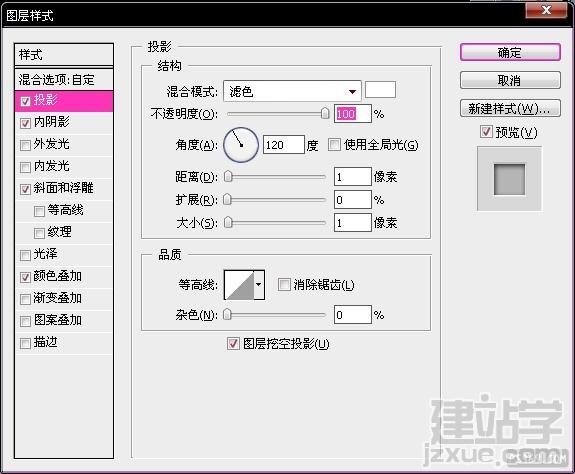
Task: Enable the 外发光 checkbox
Action: tap(25, 145)
